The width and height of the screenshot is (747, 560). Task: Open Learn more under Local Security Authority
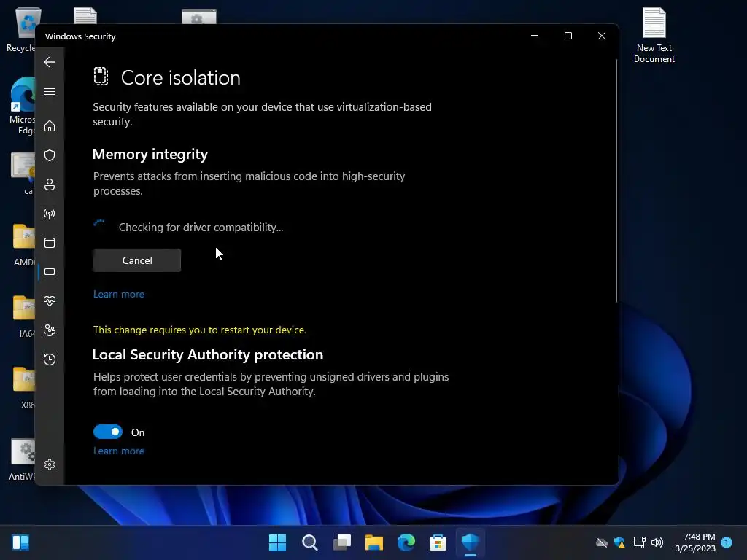[x=119, y=451]
